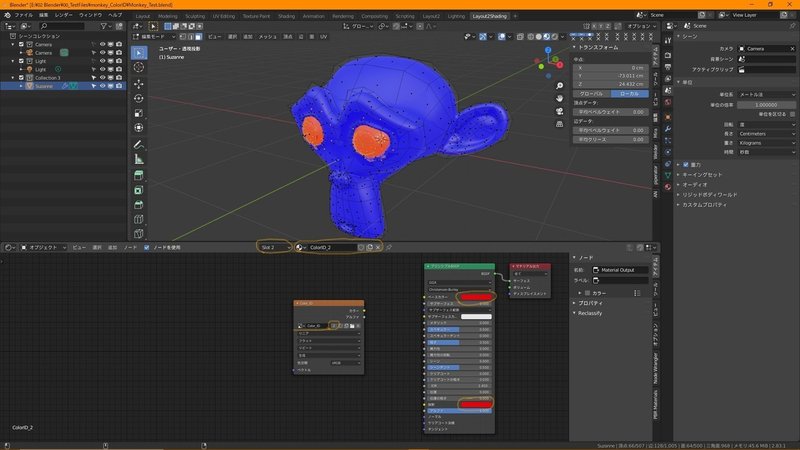Open the オプション dropdown in viewport header
This screenshot has height=450, width=800.
(641, 26)
